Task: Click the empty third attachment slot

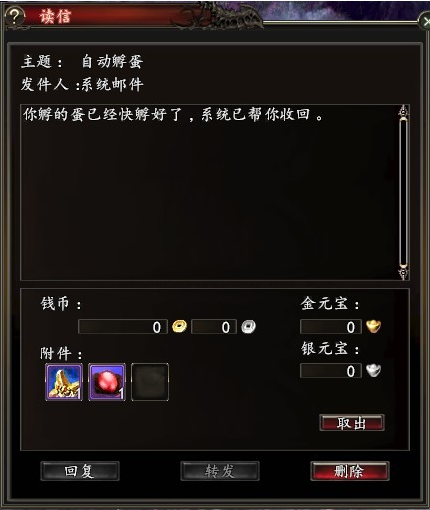Action: point(150,382)
